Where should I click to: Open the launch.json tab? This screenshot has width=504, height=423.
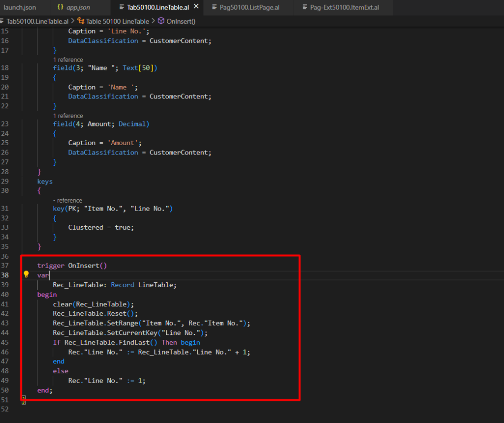point(19,7)
